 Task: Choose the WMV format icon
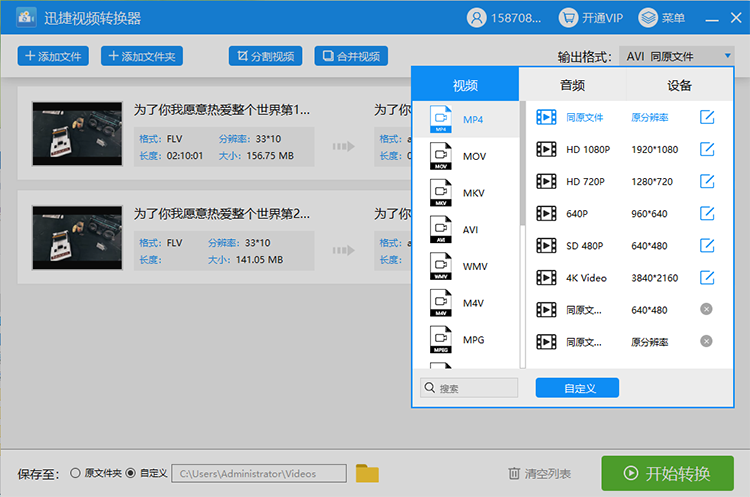(x=441, y=266)
